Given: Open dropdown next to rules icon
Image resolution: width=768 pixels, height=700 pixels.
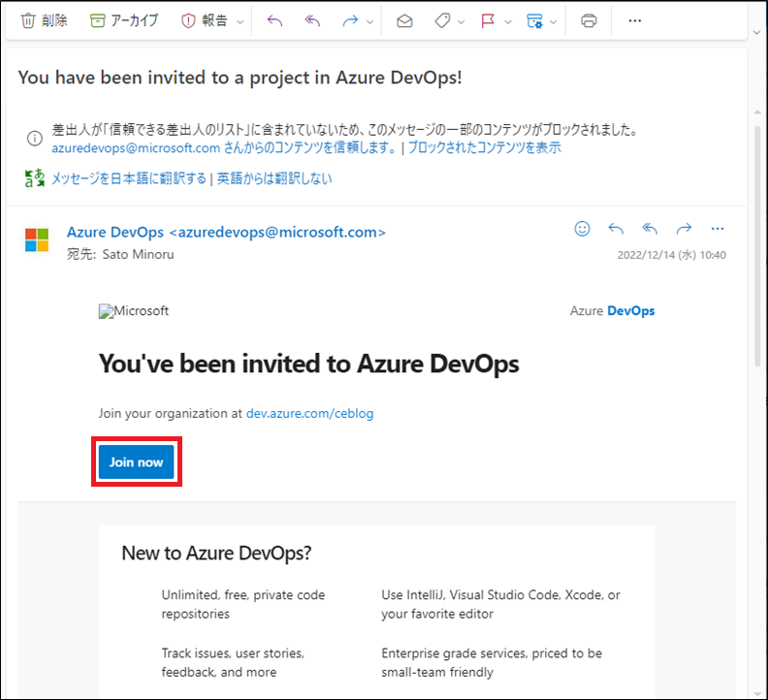Looking at the screenshot, I should click(x=554, y=21).
